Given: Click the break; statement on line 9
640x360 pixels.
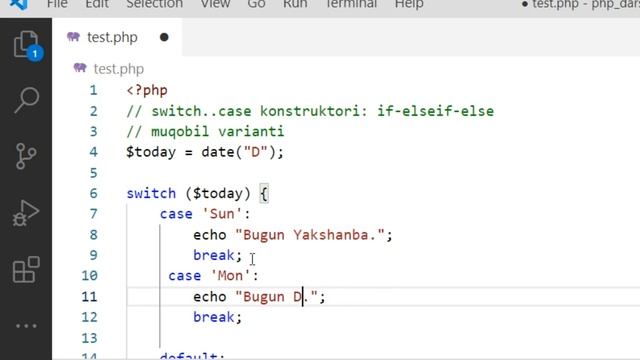Looking at the screenshot, I should point(218,256).
